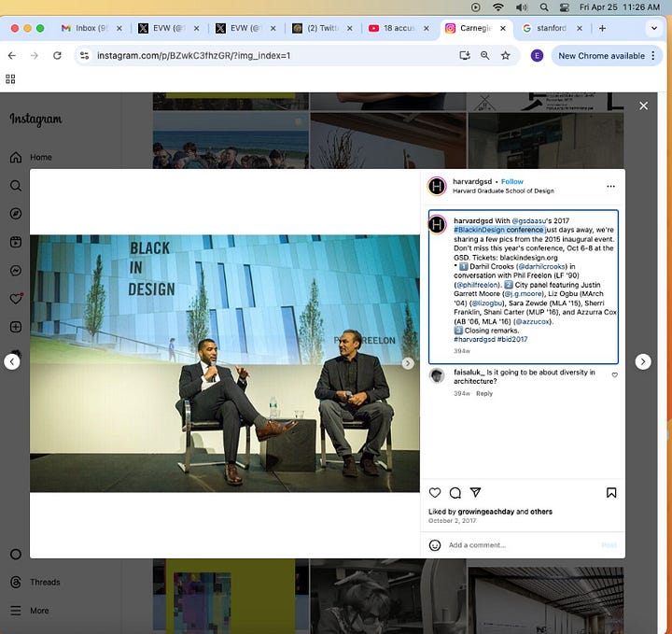Open macOS Spotlight search in menu bar
Screen dimensions: 672x634
tap(544, 7)
